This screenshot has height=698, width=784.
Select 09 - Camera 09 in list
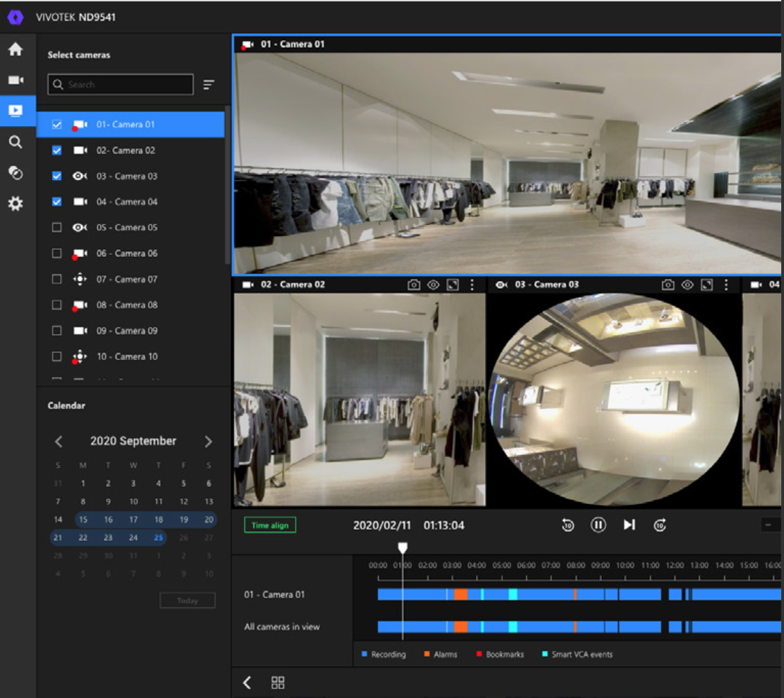tap(127, 331)
